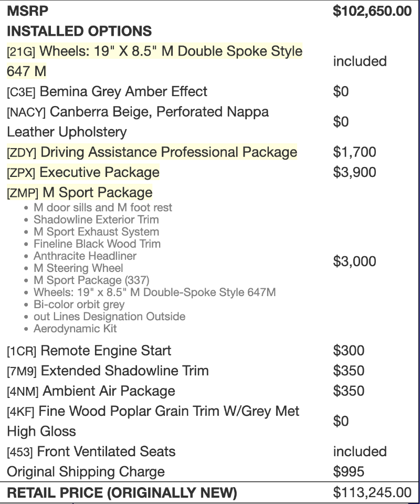Click the Wheels 19" M Double Spoke option

click(171, 52)
